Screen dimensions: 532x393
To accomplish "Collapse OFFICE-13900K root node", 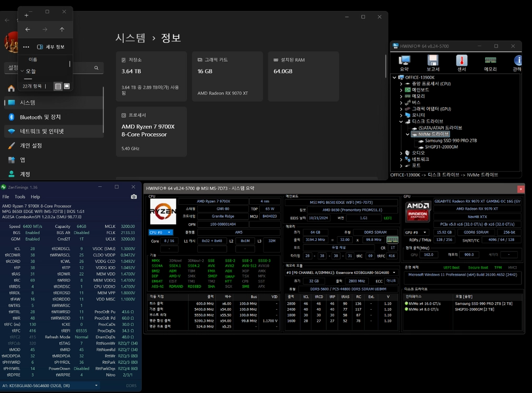I will pyautogui.click(x=394, y=77).
